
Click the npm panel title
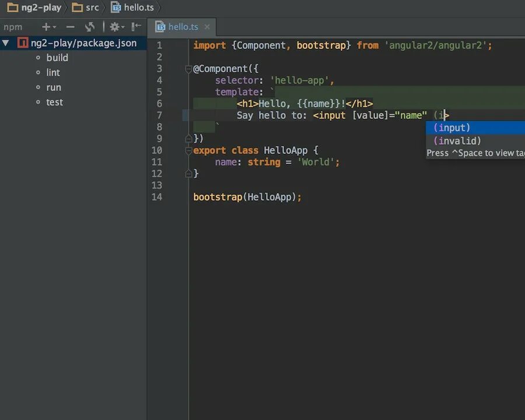point(13,27)
